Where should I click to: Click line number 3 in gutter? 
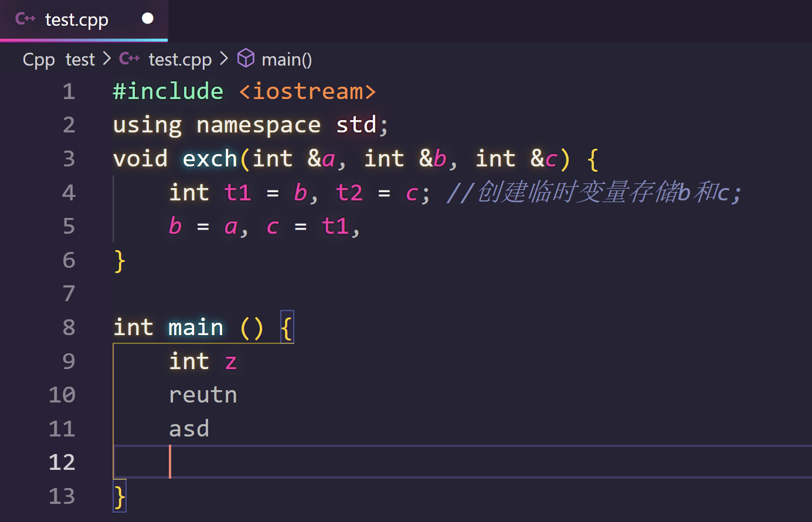tap(69, 159)
